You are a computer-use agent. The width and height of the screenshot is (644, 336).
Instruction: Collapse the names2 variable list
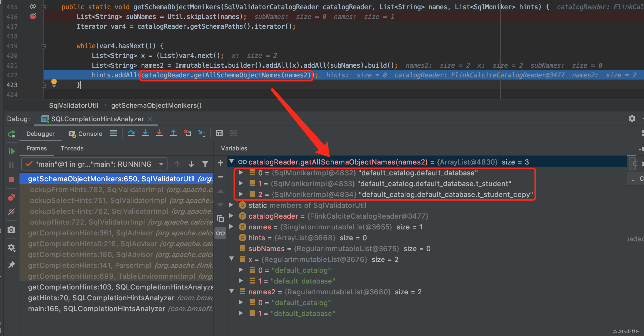click(x=232, y=292)
